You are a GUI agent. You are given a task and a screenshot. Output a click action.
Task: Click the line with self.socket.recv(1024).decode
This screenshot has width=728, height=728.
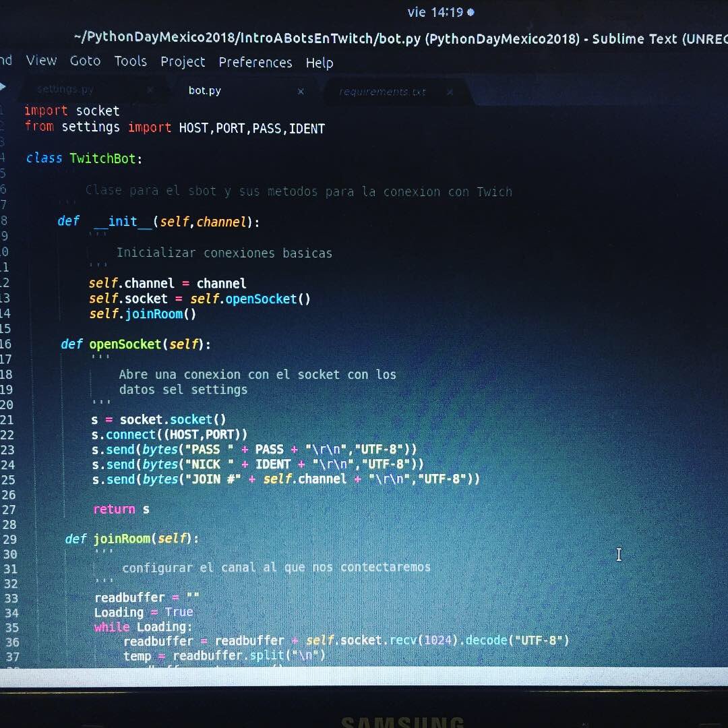click(x=346, y=641)
